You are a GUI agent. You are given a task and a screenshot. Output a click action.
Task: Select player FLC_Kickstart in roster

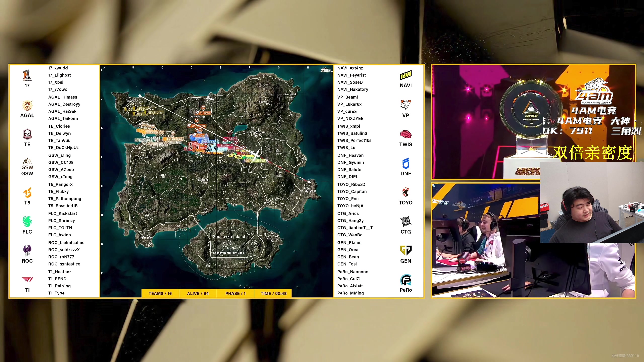[62, 213]
